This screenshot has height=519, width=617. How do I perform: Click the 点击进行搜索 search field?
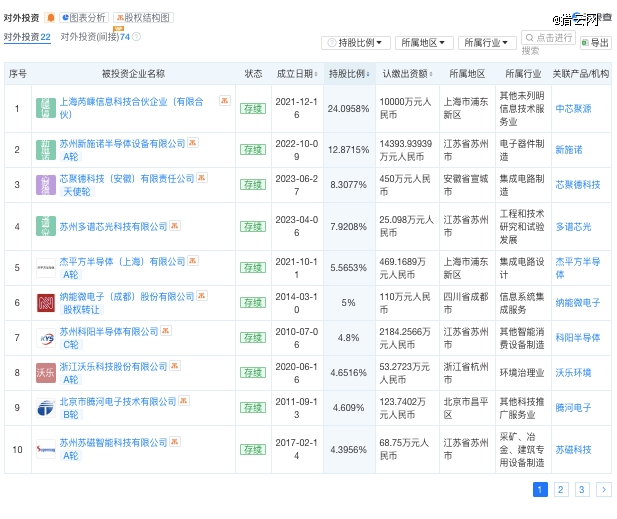click(548, 38)
